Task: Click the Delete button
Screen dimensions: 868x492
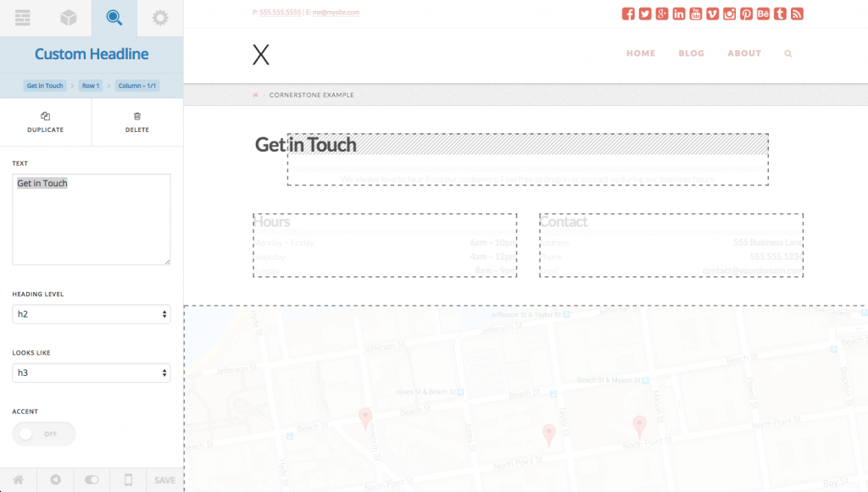Action: pyautogui.click(x=136, y=123)
